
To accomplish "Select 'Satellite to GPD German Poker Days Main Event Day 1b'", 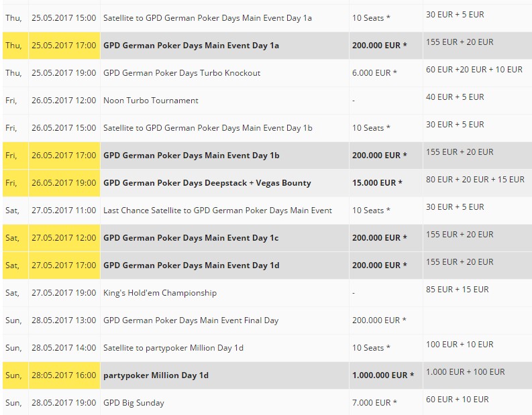I will point(208,128).
